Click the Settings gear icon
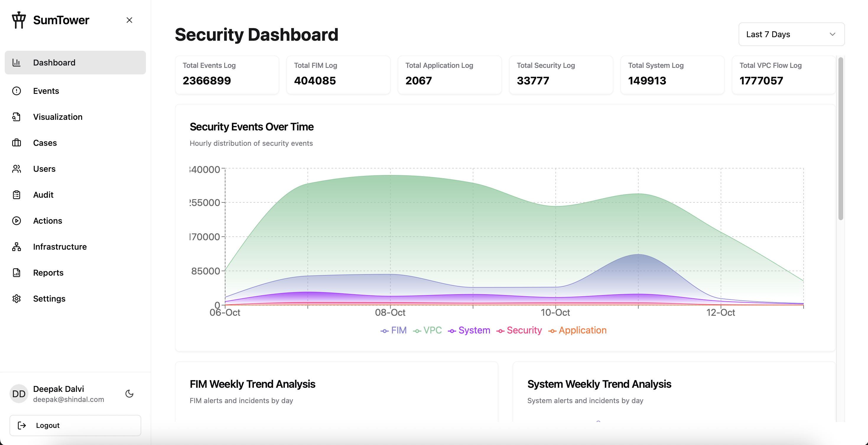Viewport: 868px width, 445px height. 17,299
